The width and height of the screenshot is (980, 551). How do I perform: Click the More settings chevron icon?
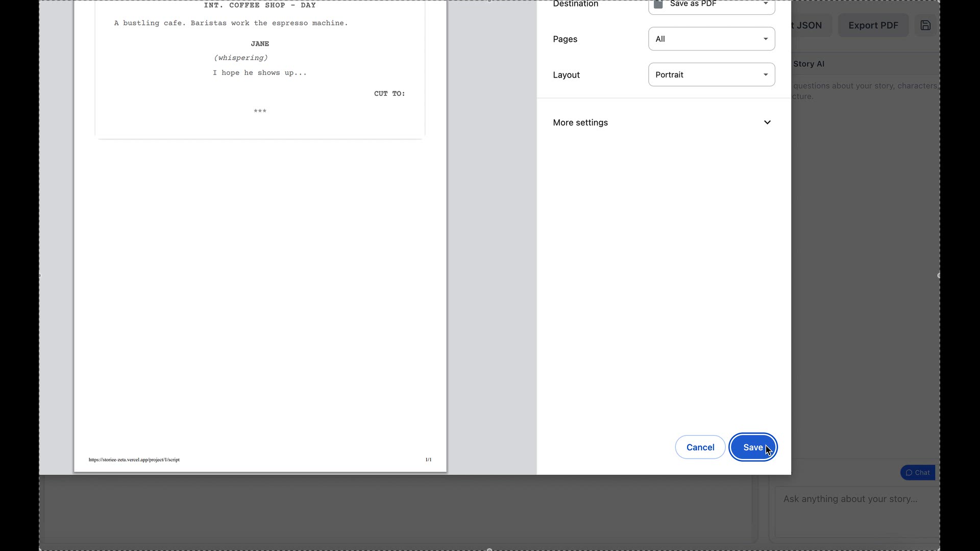767,122
